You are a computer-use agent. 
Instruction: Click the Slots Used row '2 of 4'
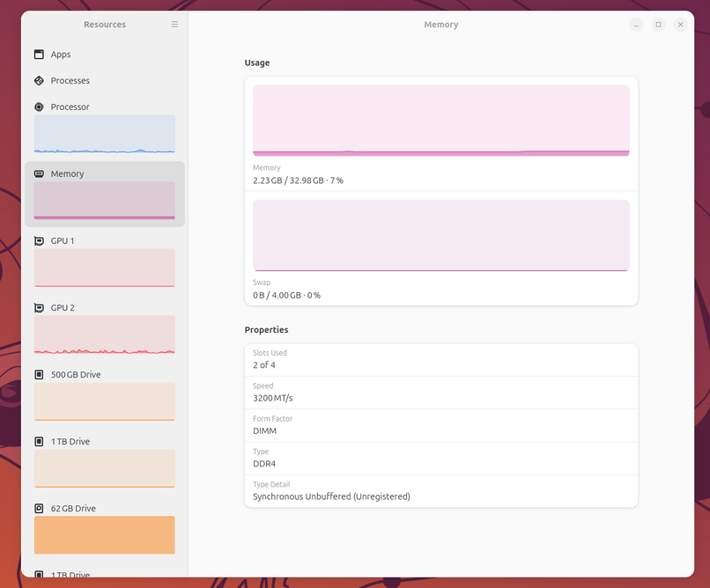[441, 360]
